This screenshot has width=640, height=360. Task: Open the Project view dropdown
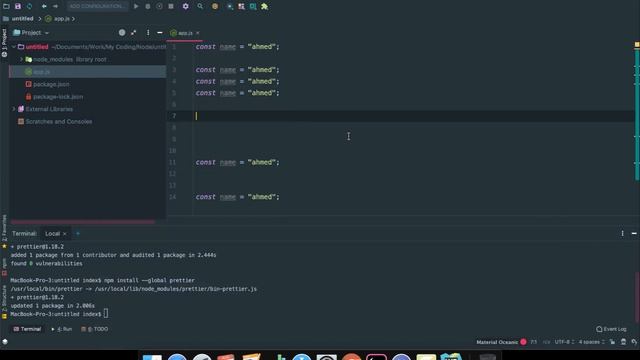pyautogui.click(x=31, y=33)
